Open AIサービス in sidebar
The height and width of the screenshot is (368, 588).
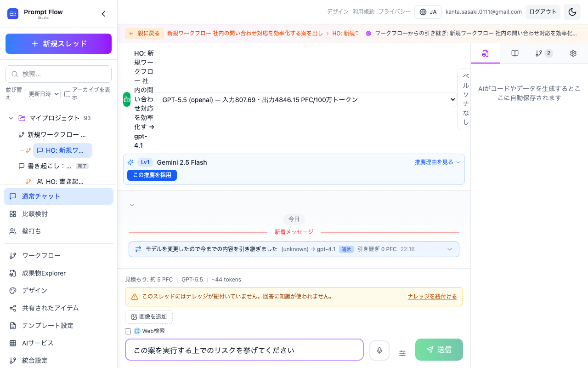58,343
